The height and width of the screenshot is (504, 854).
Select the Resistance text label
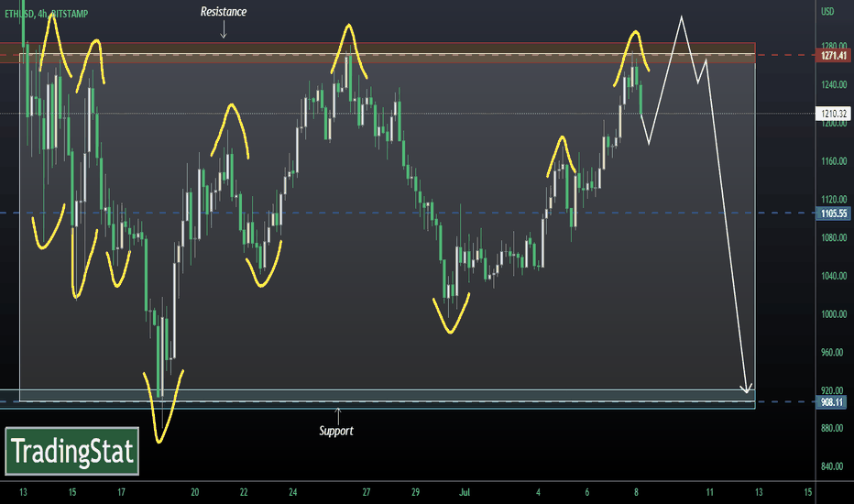(x=224, y=11)
